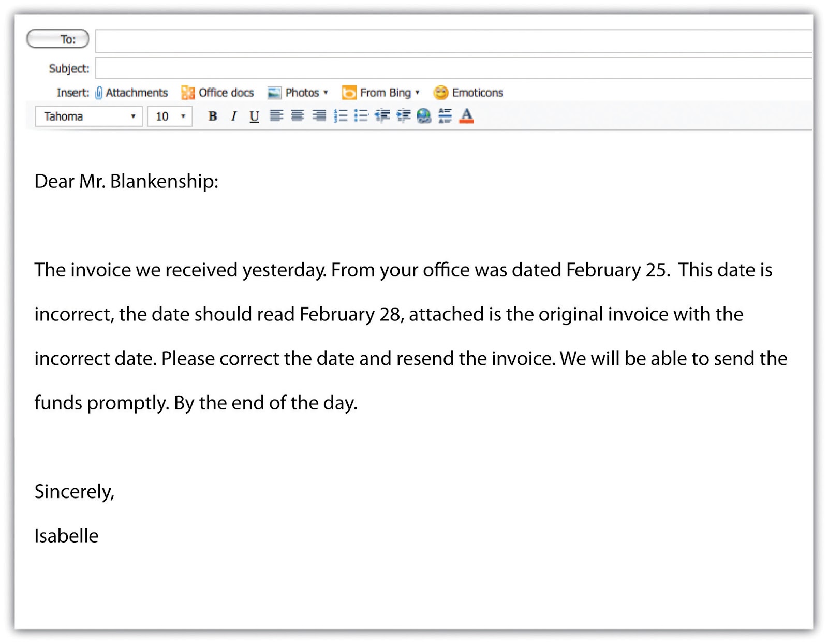Create a numbered list

coord(341,116)
